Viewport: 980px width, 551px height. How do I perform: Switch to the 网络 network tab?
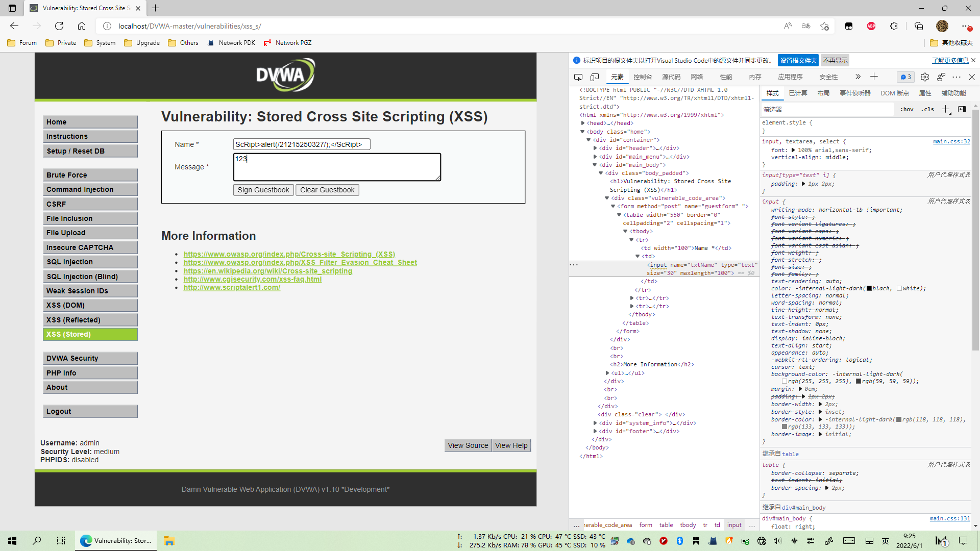point(697,77)
